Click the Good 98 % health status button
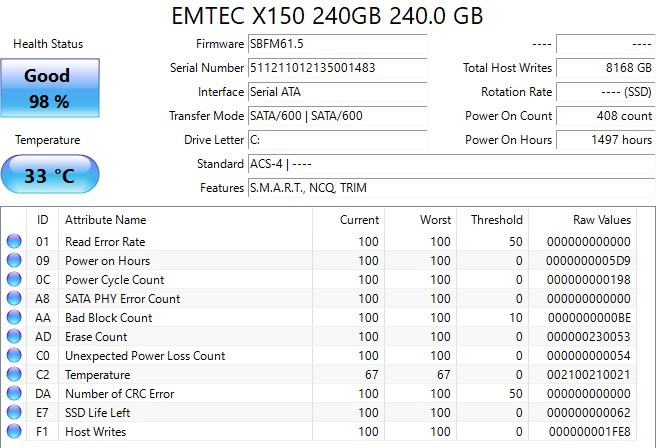Screen dimensions: 661x448 click(x=50, y=88)
